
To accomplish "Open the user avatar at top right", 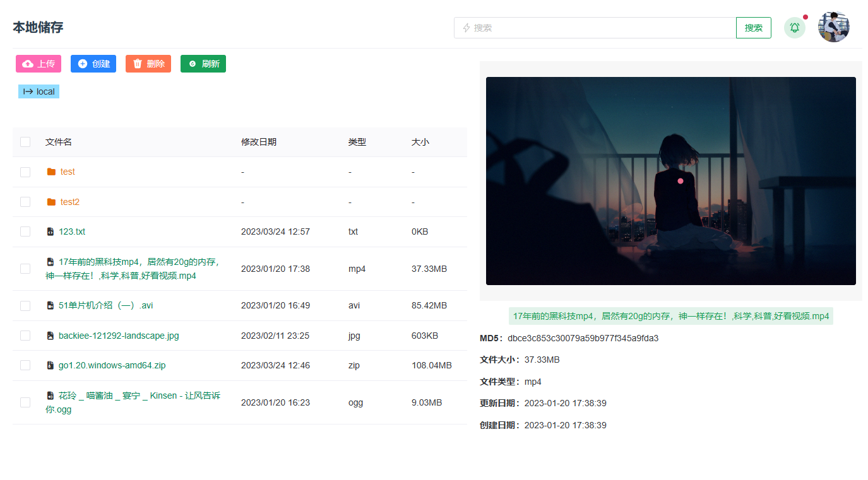I will coord(834,27).
